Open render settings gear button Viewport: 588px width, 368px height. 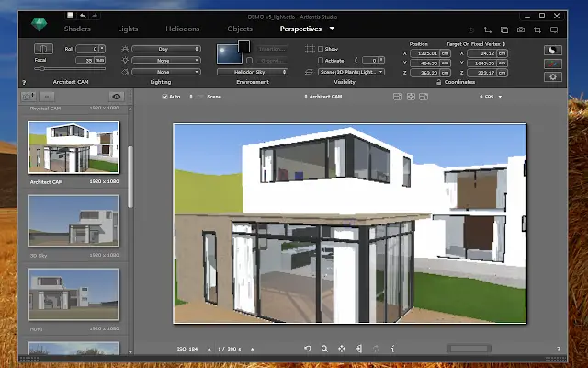click(x=553, y=77)
